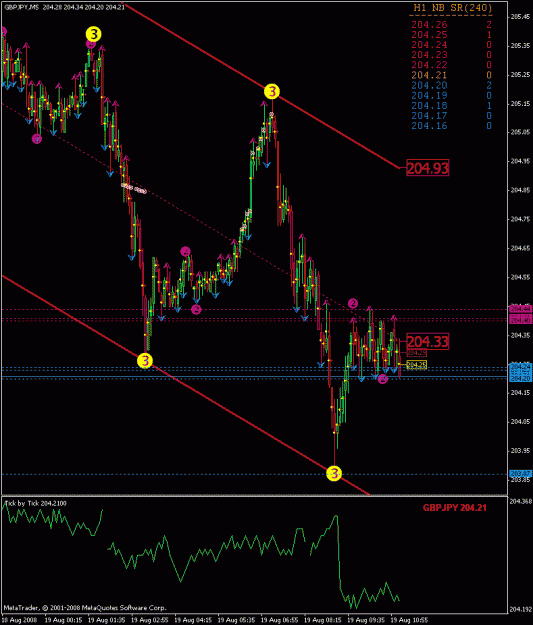Viewport: 533px width, 625px height.
Task: Click the 19 Aug 09:35 time label
Action: coord(366,620)
